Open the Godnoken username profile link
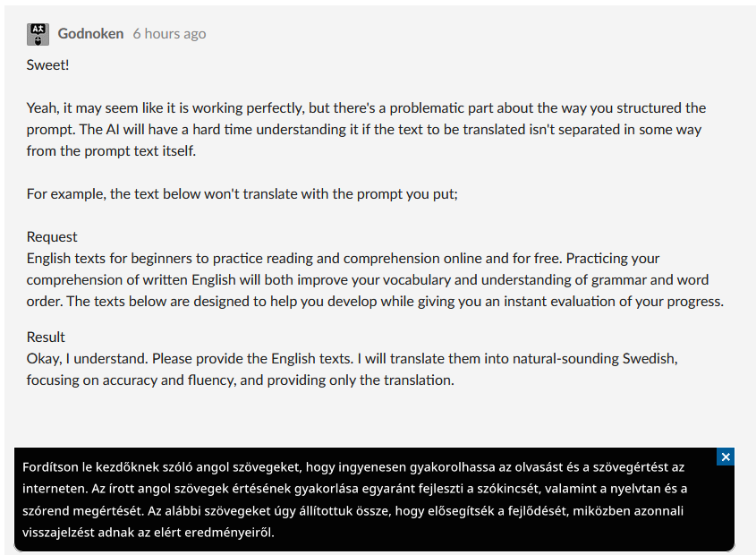This screenshot has height=555, width=756. pyautogui.click(x=90, y=33)
